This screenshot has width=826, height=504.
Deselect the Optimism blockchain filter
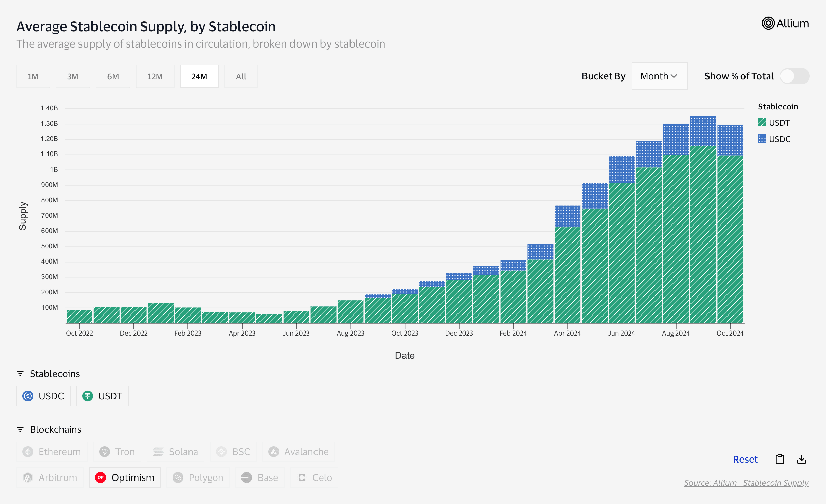pos(125,478)
